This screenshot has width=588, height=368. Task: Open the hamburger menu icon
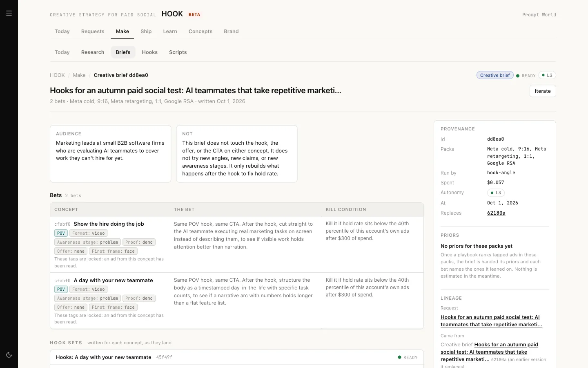9,13
